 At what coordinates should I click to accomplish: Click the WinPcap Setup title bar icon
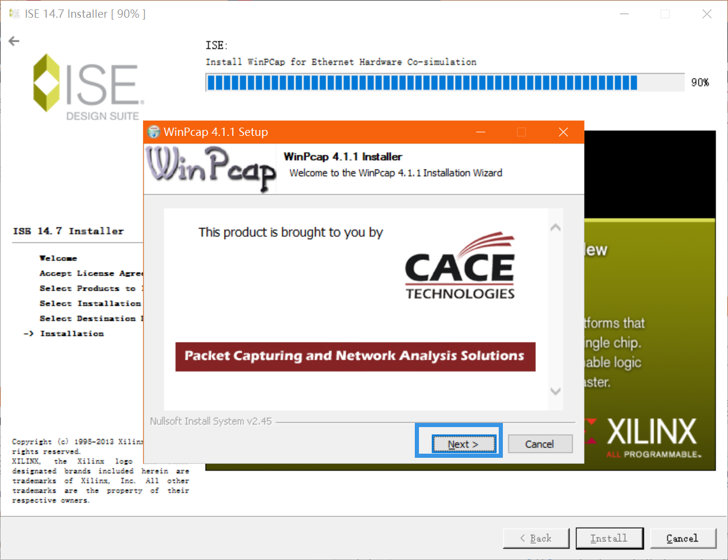(x=154, y=132)
